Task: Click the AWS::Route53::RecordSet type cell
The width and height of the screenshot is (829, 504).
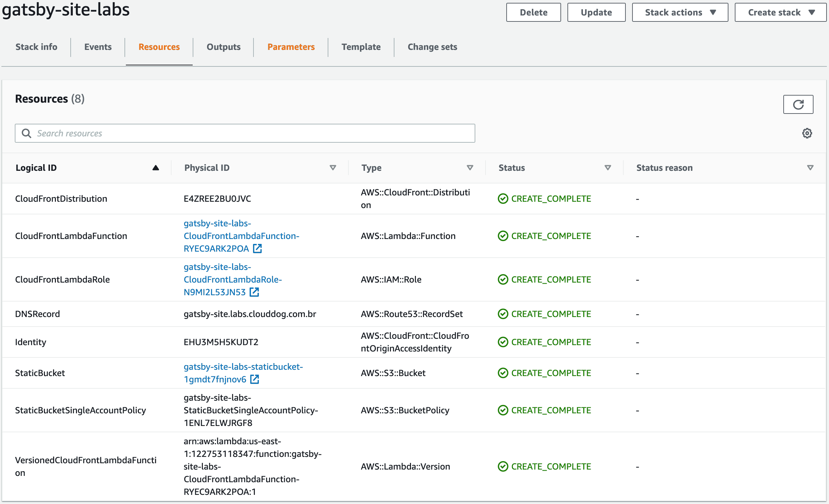Action: point(412,314)
